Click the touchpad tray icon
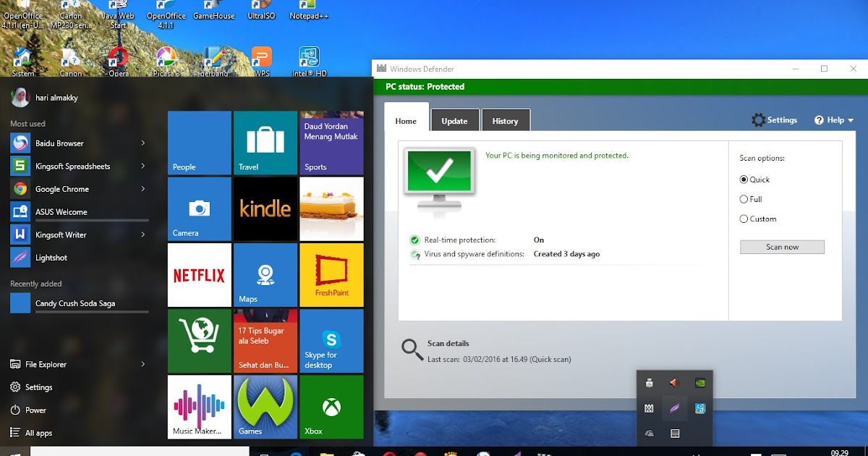 tap(674, 434)
